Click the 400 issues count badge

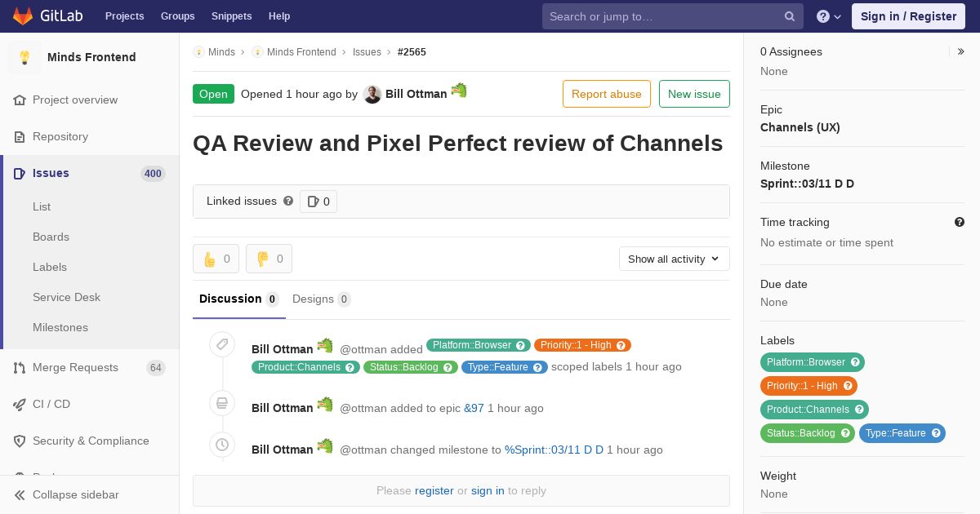point(153,173)
